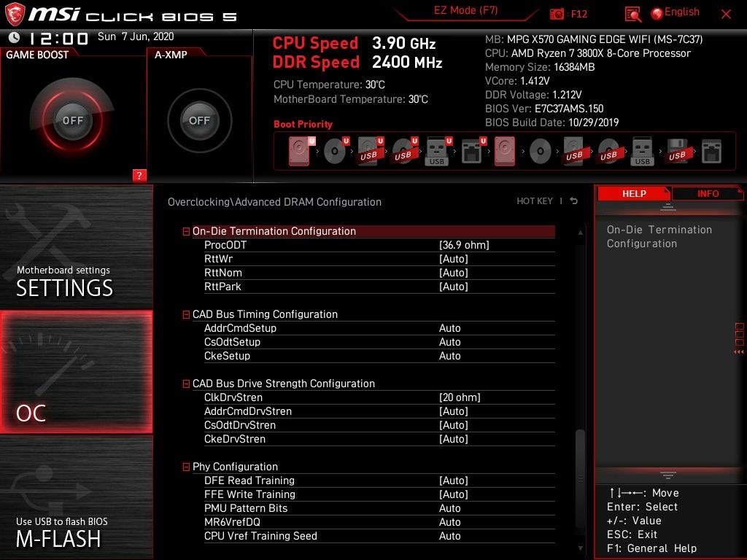Collapse CAD Bus Drive Strength Configuration section
This screenshot has height=560, width=747.
click(186, 384)
